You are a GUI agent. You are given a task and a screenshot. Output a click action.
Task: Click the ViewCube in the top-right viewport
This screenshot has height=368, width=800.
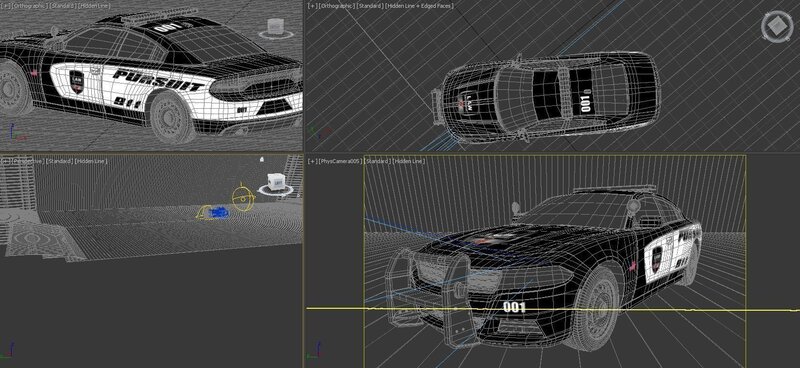click(777, 27)
